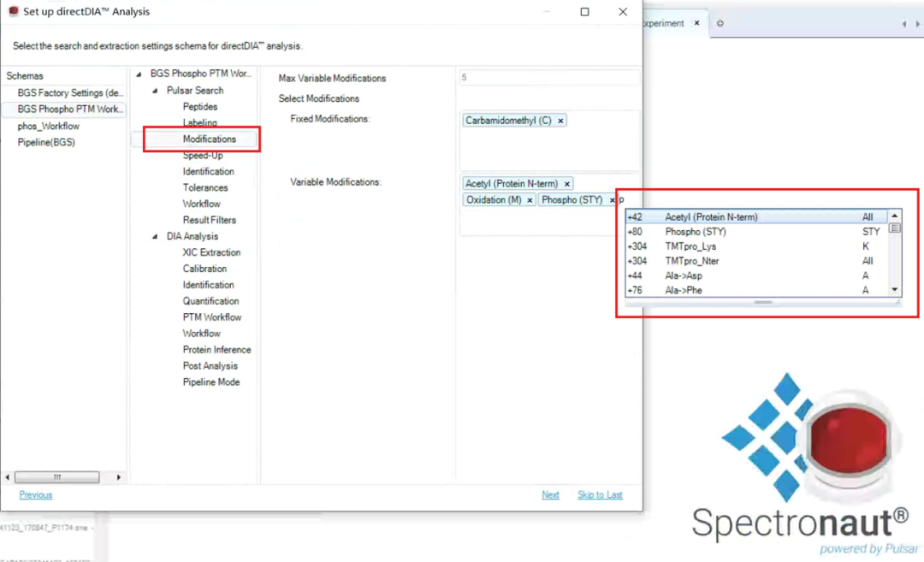Click the Schemas panel horizontal scrollbar thumb
The width and height of the screenshot is (924, 562).
(x=57, y=477)
